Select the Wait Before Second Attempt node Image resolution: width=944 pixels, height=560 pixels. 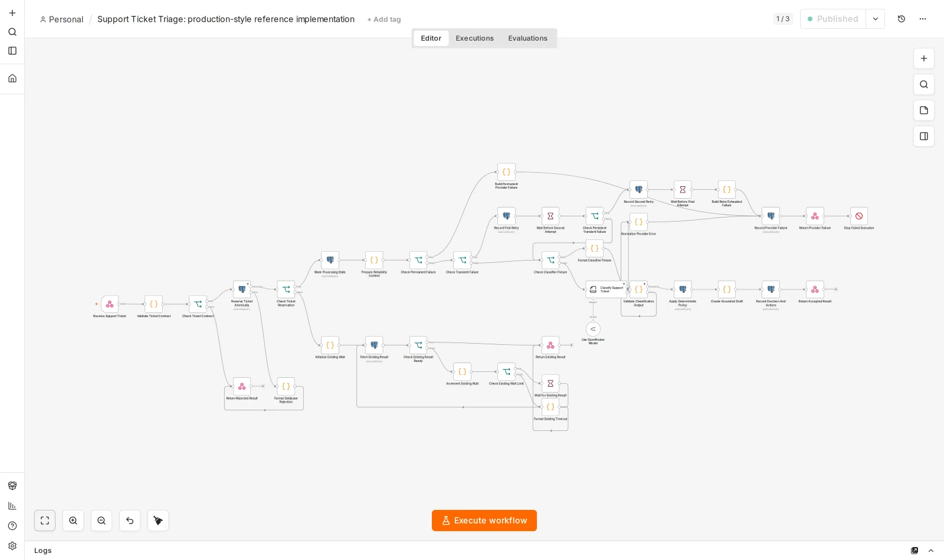[x=550, y=216]
